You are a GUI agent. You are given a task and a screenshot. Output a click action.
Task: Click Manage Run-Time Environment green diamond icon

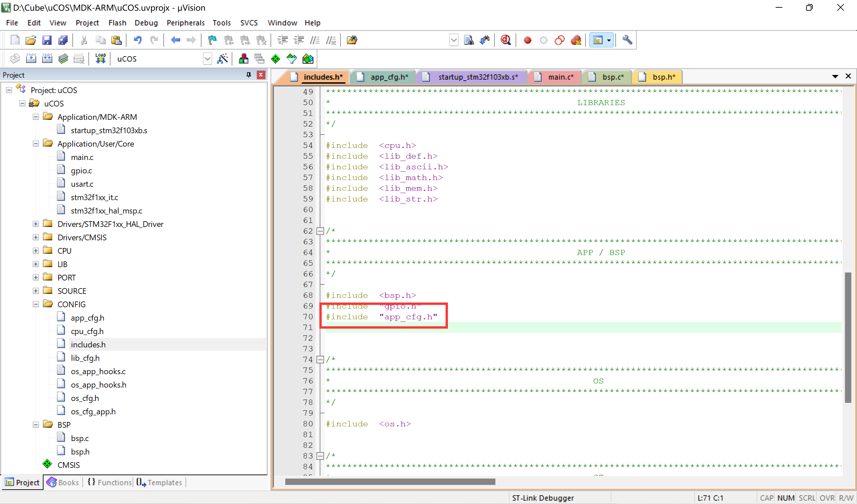[x=276, y=59]
